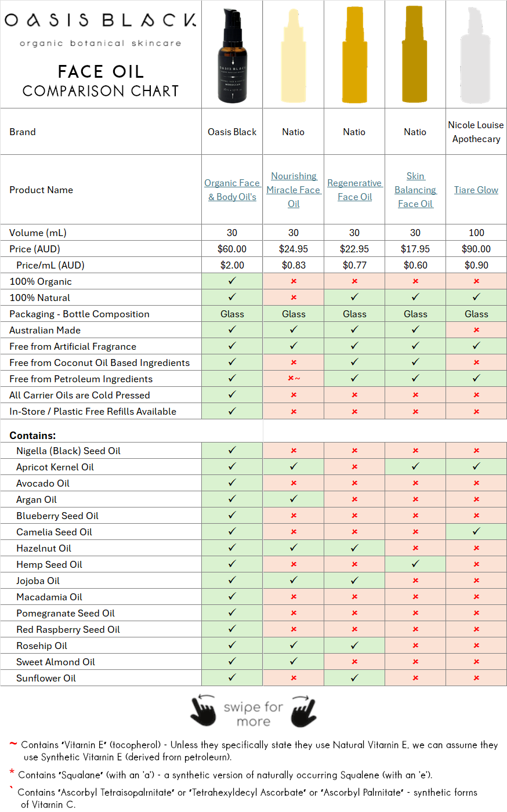Screen dimensions: 507x812
Task: Click the Oasis Black checkmark for 100% Natural
Action: click(232, 297)
